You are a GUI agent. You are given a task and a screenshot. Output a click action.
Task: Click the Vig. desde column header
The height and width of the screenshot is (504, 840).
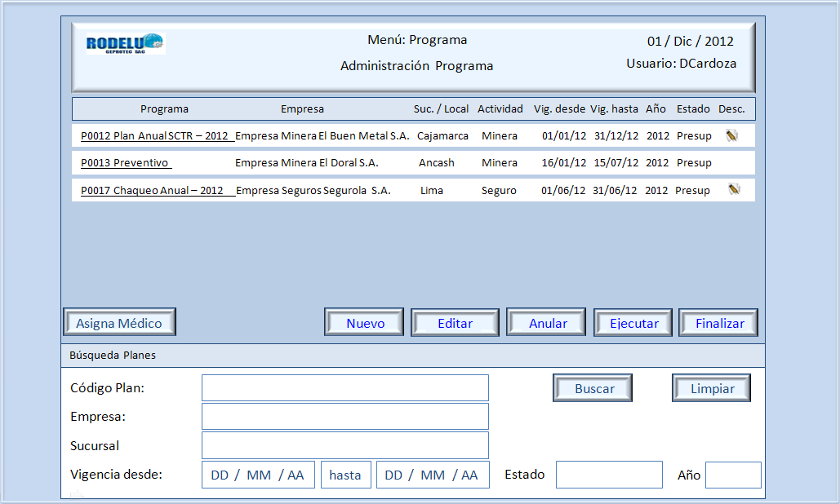(x=559, y=109)
